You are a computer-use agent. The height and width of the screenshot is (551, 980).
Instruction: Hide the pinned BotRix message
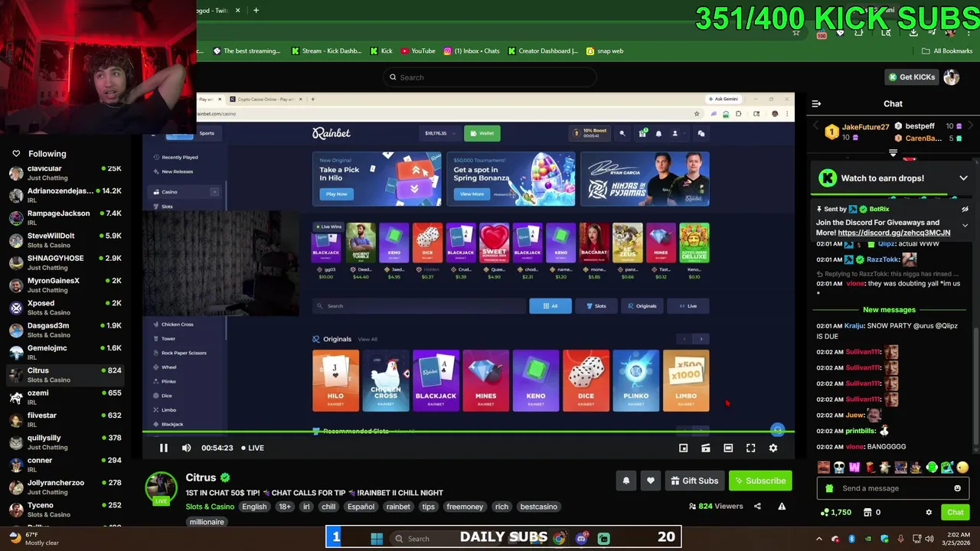pos(965,209)
